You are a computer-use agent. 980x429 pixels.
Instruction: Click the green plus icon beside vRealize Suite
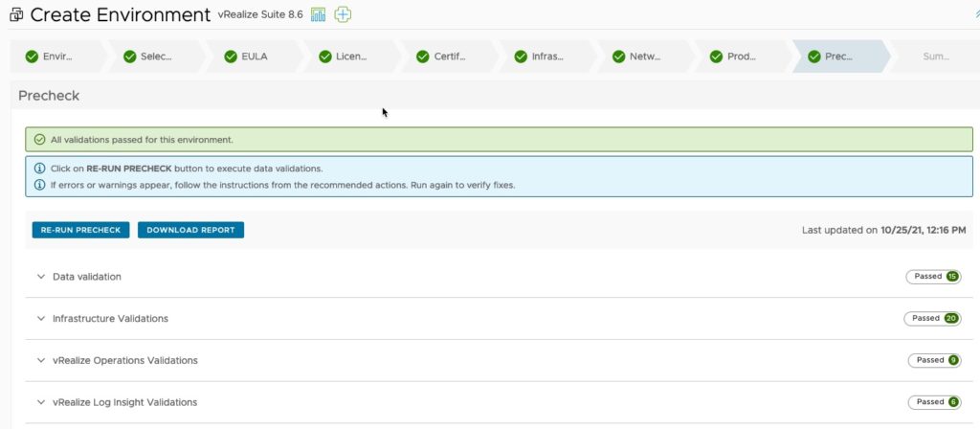(x=343, y=14)
